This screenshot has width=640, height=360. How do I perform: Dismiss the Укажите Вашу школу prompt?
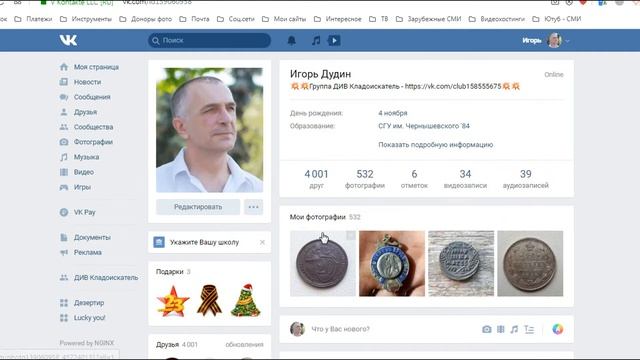click(262, 242)
